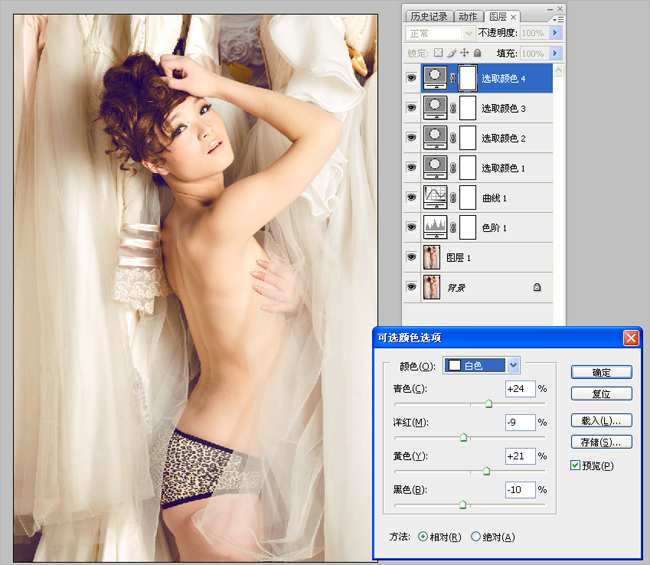Select the layer mask of 色阶 1
The height and width of the screenshot is (565, 650).
click(x=468, y=227)
